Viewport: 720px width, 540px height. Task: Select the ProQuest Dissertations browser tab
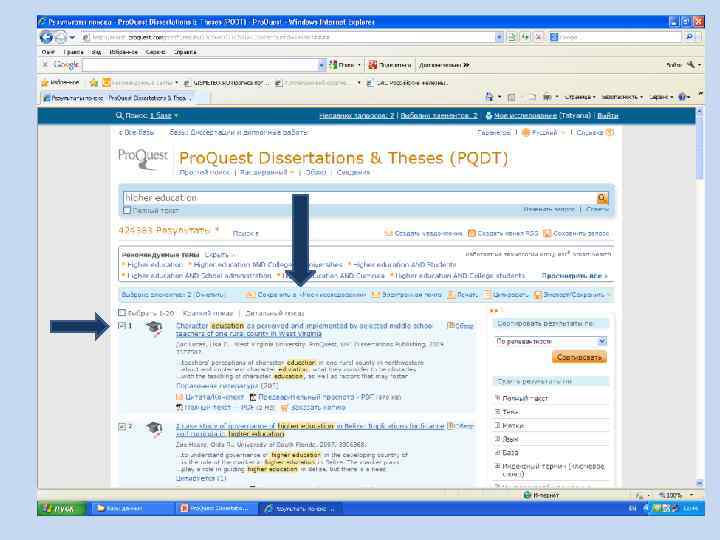click(122, 98)
